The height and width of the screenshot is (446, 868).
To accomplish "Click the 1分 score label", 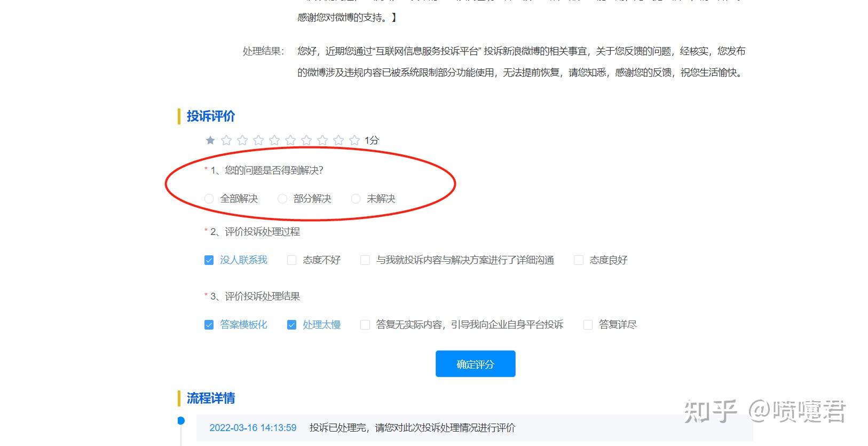I will coord(372,140).
